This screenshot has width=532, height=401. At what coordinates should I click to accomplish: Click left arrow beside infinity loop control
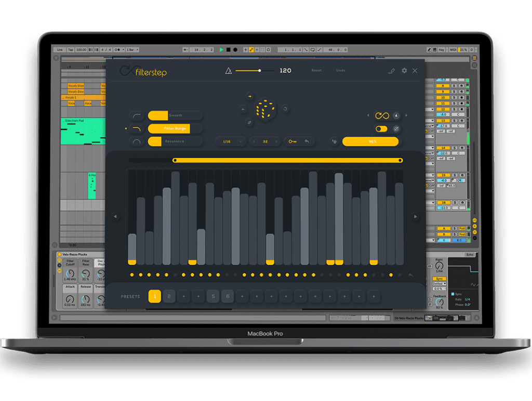(x=368, y=115)
